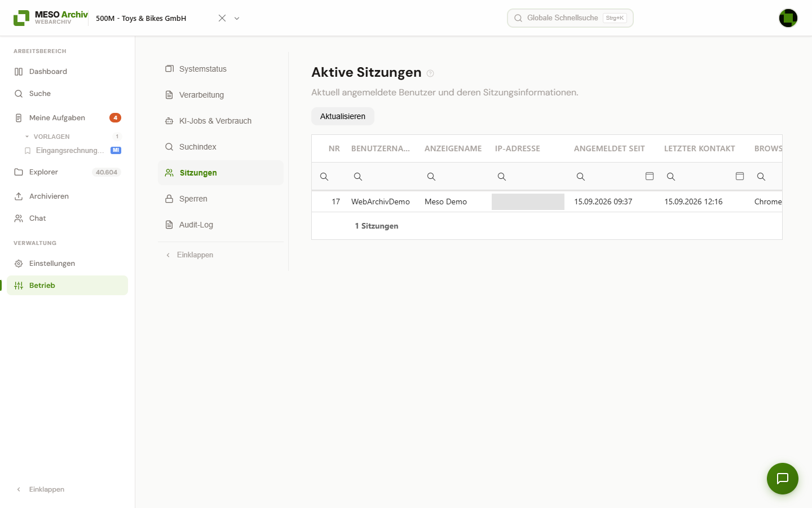Go to Suchindex
This screenshot has width=812, height=508.
click(x=220, y=147)
